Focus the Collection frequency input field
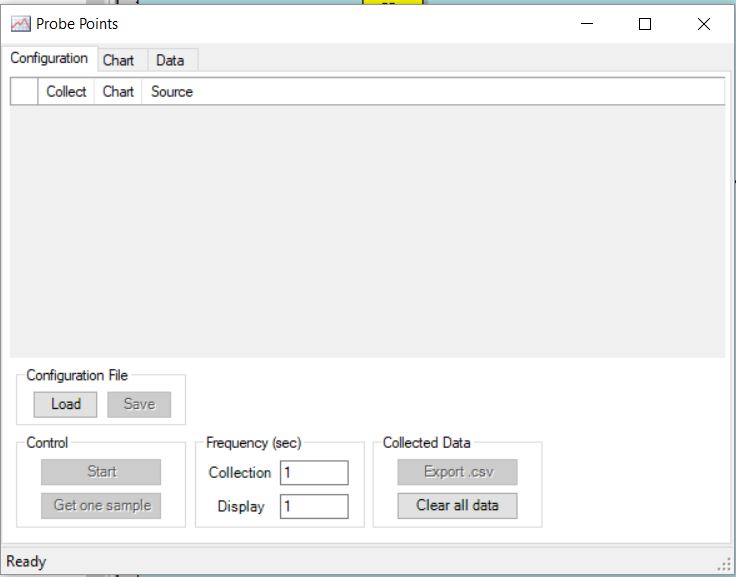Viewport: 736px width, 577px height. (314, 472)
